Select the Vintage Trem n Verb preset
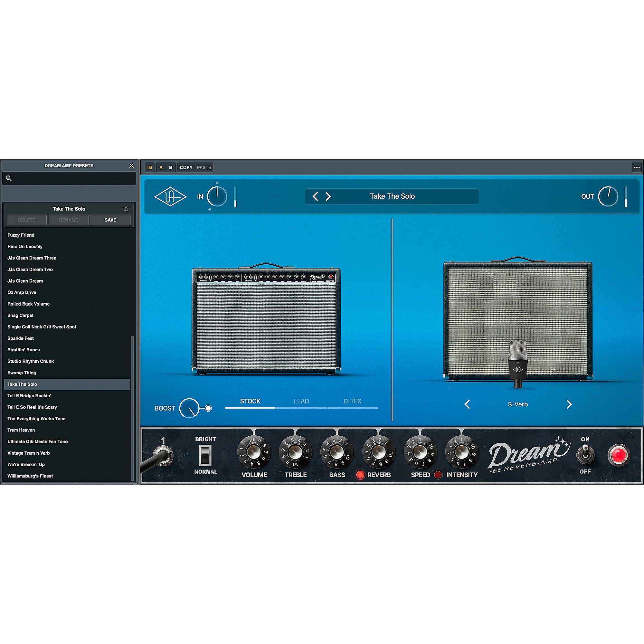The height and width of the screenshot is (644, 644). click(x=67, y=453)
